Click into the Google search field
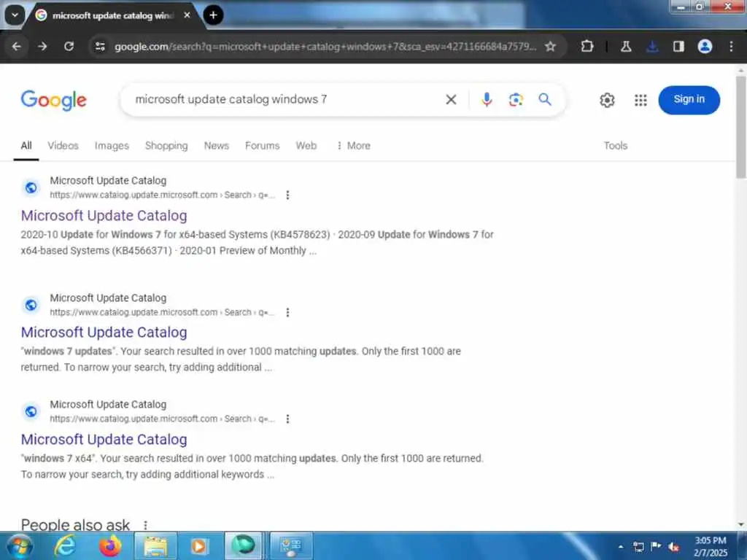The width and height of the screenshot is (747, 560). click(286, 99)
